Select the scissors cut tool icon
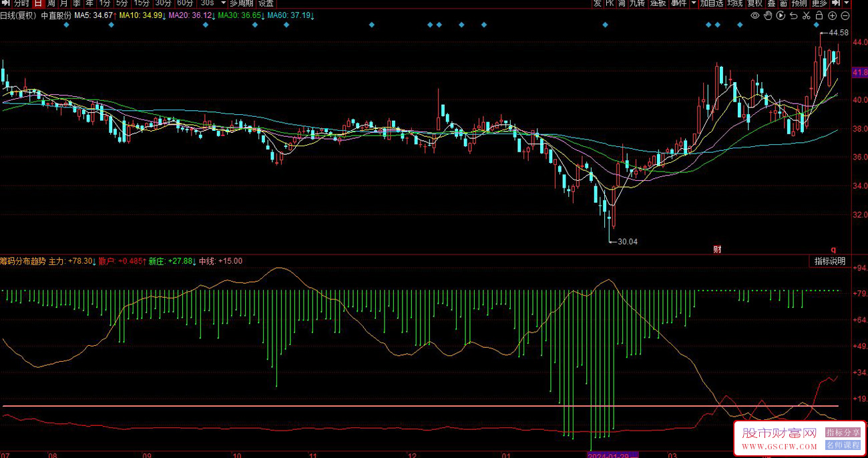The height and width of the screenshot is (458, 868). 806,15
